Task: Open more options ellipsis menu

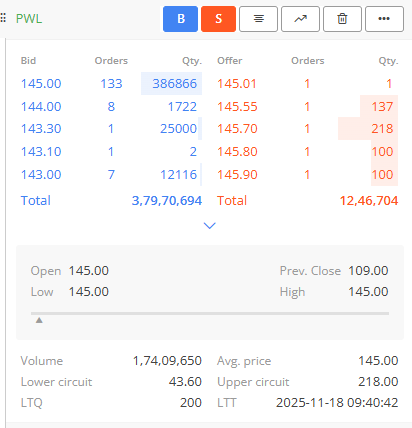Action: tap(384, 19)
